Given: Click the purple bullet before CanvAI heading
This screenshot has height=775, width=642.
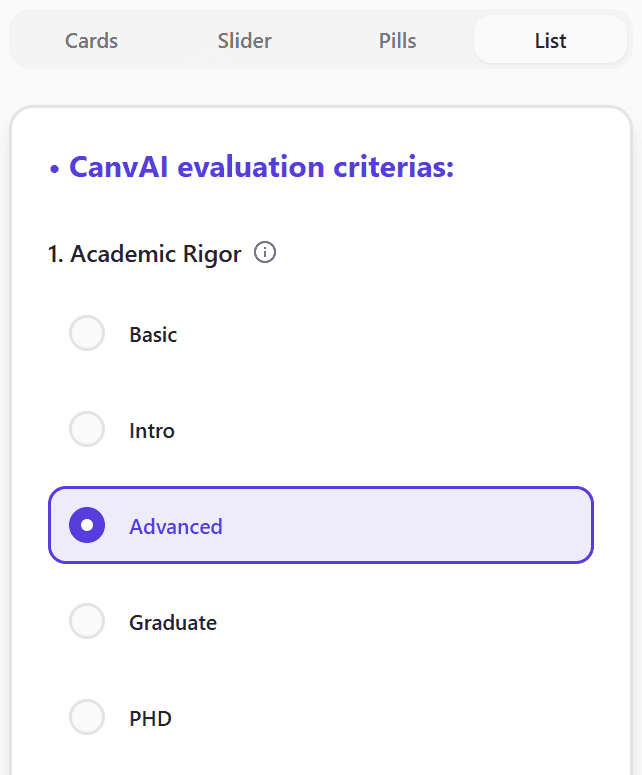Looking at the screenshot, I should click(55, 169).
